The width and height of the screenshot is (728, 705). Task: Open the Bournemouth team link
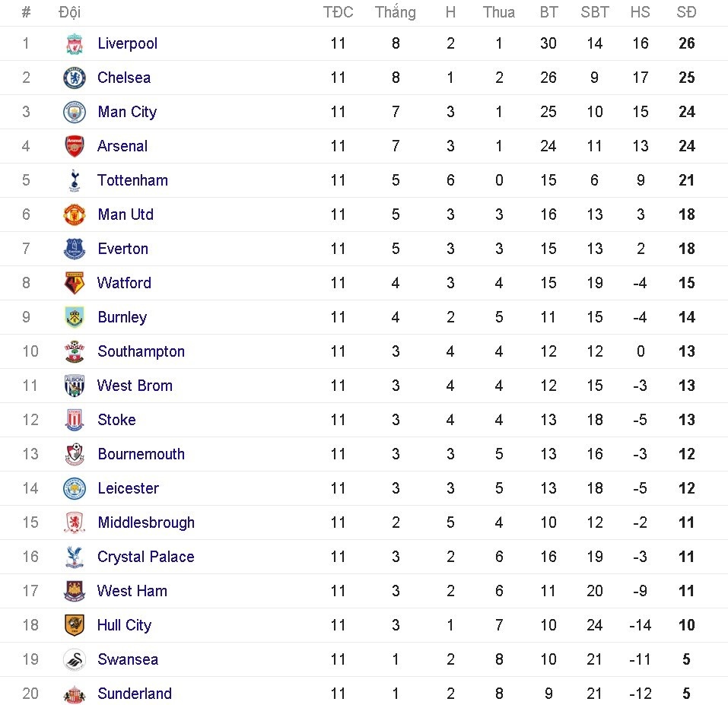(141, 454)
